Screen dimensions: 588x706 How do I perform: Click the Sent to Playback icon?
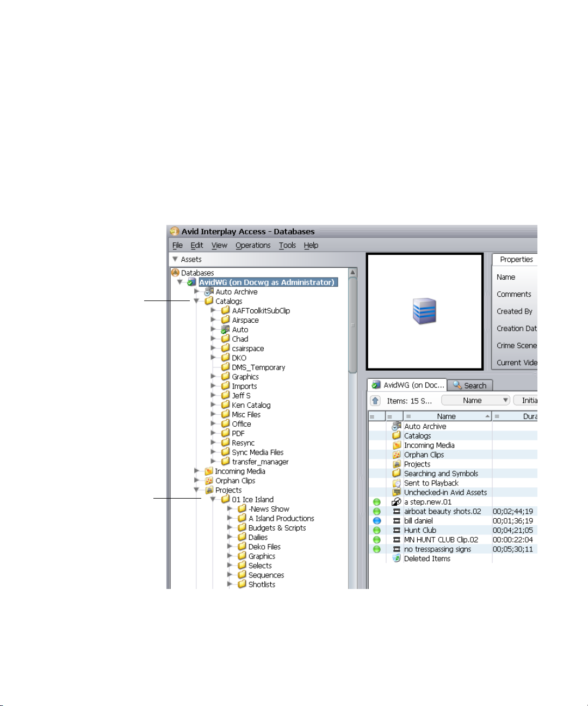(x=397, y=483)
